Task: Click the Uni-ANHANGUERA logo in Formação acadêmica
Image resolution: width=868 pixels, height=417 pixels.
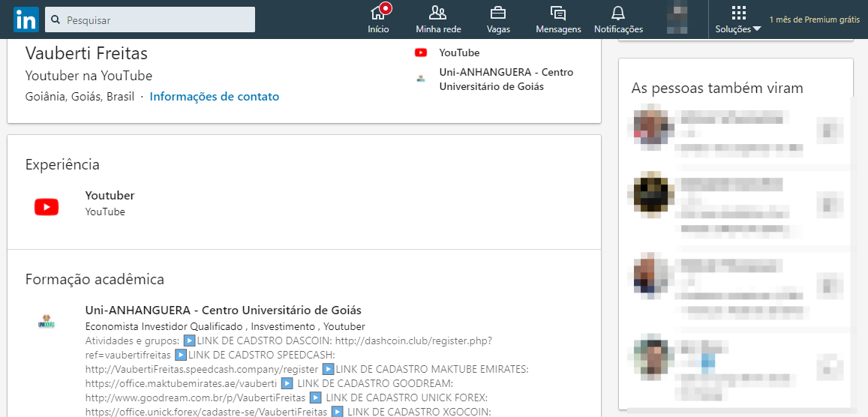Action: (x=47, y=321)
